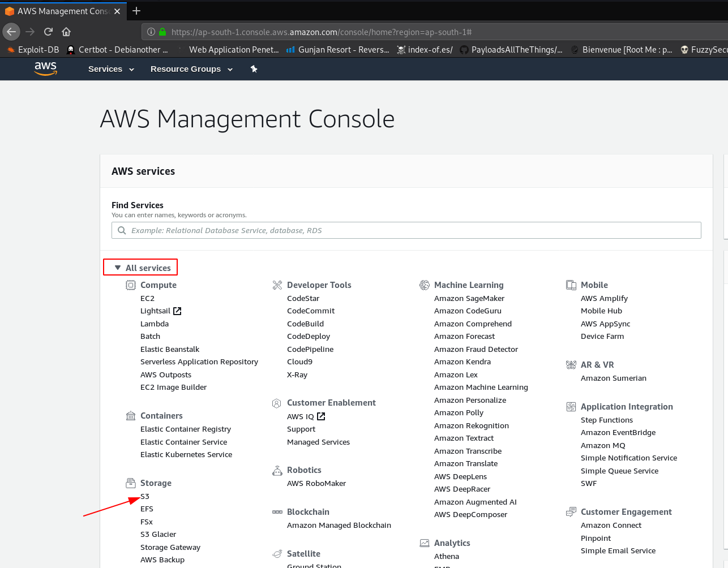The width and height of the screenshot is (728, 568).
Task: Open the AWS Amplify service link
Action: pos(604,299)
